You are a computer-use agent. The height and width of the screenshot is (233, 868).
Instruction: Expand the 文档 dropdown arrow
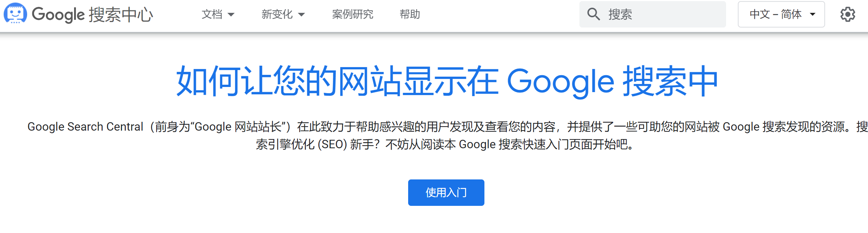tap(231, 15)
